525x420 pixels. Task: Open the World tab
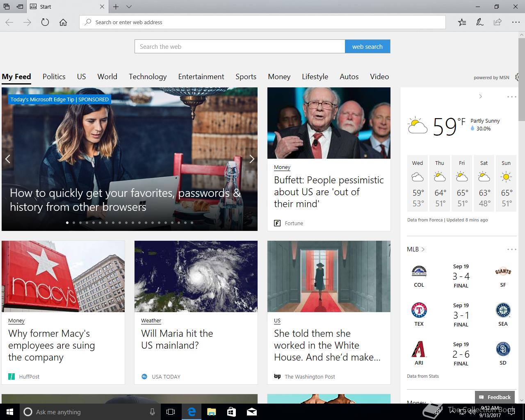pyautogui.click(x=107, y=77)
